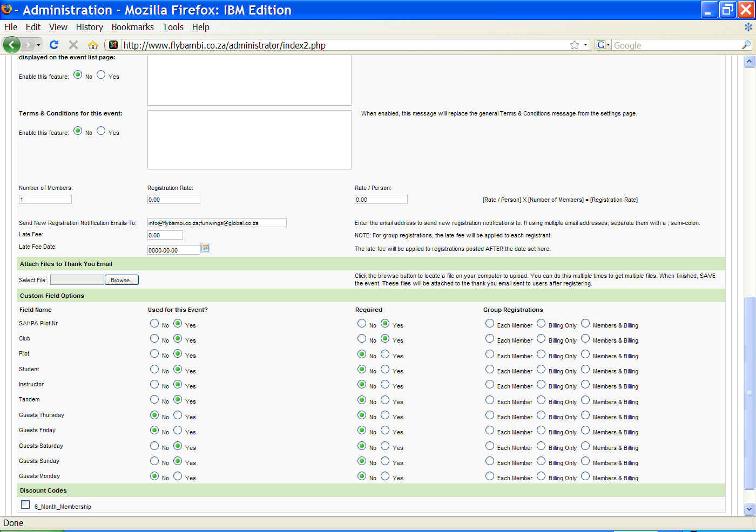Click the site favicon in the address bar
This screenshot has height=532, width=756.
coord(113,45)
